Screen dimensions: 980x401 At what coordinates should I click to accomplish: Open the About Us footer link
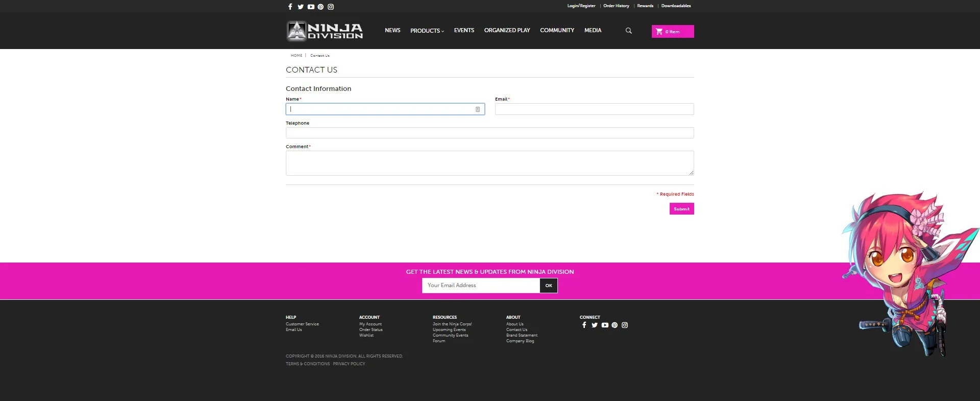[x=515, y=324]
